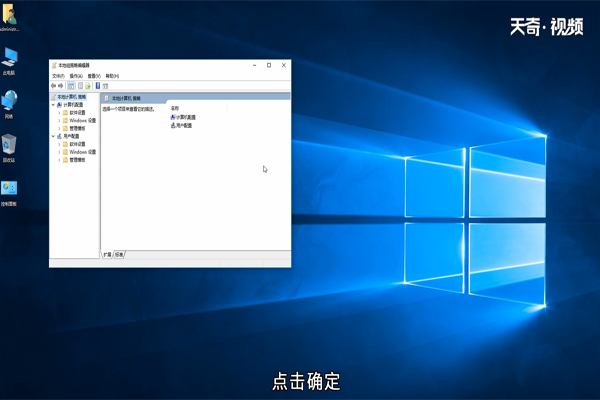
Task: Click the blue Help toolbar icon
Action: click(98, 86)
